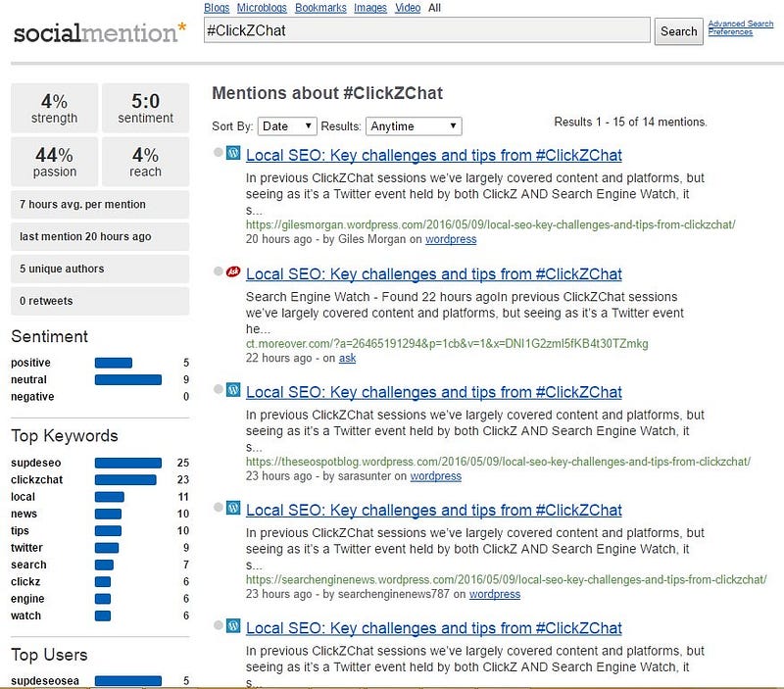Click the 4% strength tile
The height and width of the screenshot is (689, 784).
(55, 108)
